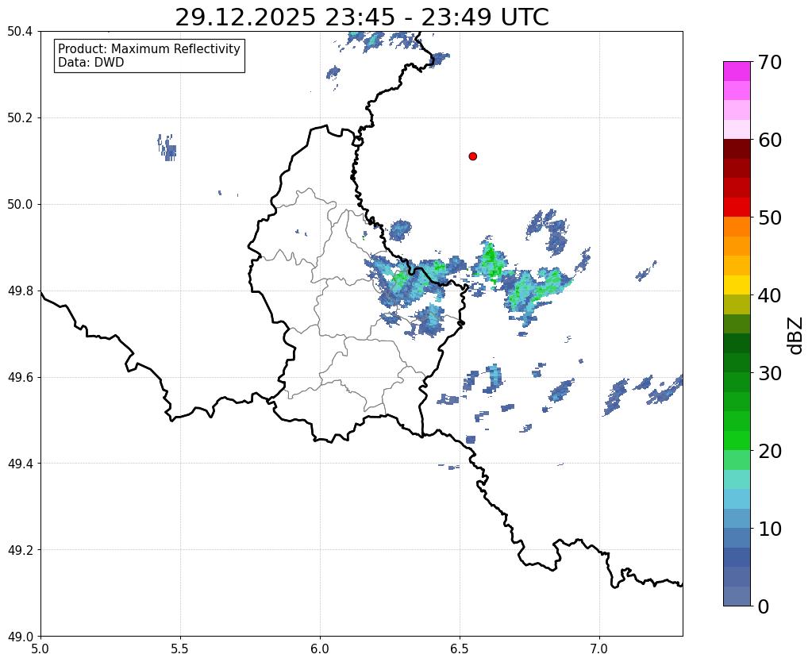This screenshot has height=662, width=812.
Task: Click the latitude label 49.6
Action: 20,378
